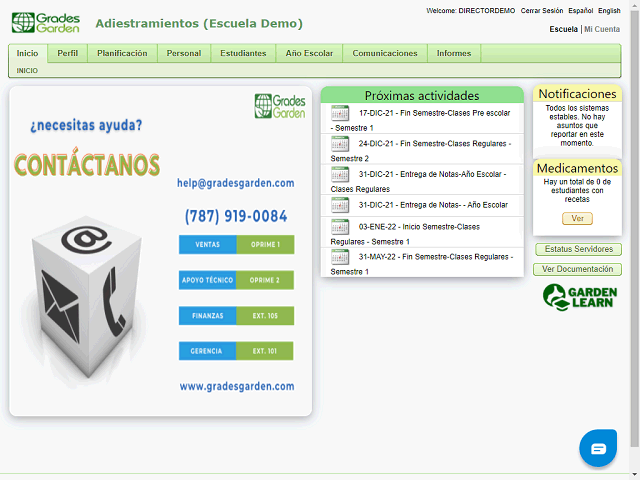This screenshot has width=640, height=480.
Task: Select the Escuela link
Action: [563, 29]
